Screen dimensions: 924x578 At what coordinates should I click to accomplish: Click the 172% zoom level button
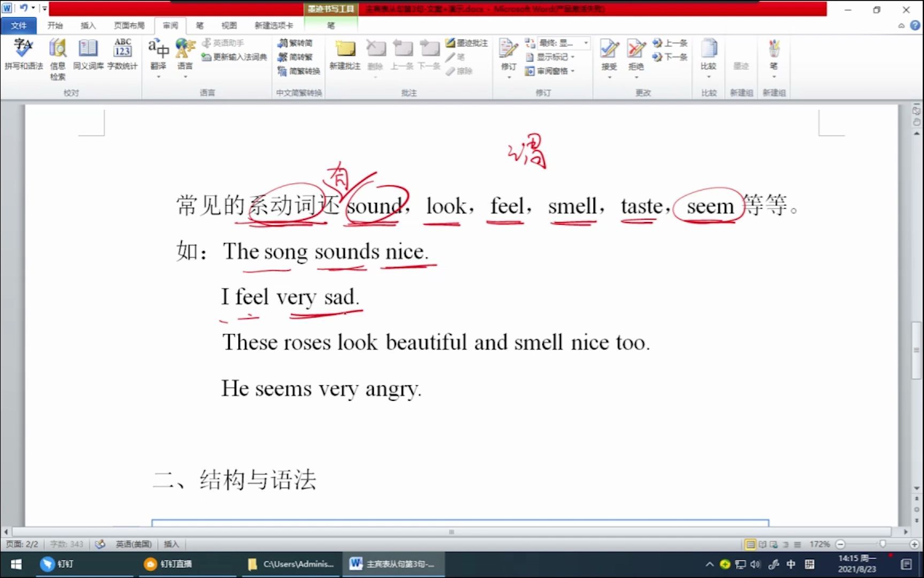819,544
